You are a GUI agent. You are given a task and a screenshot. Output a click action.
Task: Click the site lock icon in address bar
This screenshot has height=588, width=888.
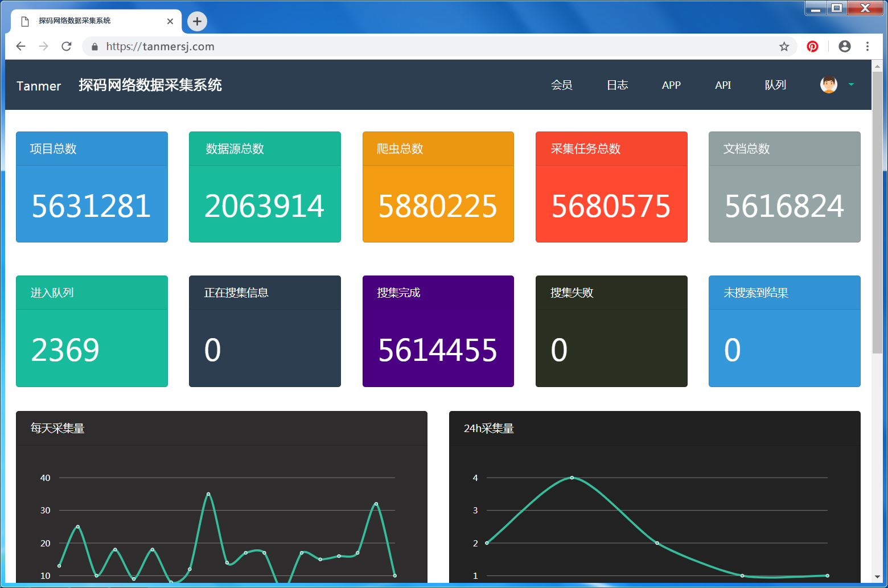[94, 47]
